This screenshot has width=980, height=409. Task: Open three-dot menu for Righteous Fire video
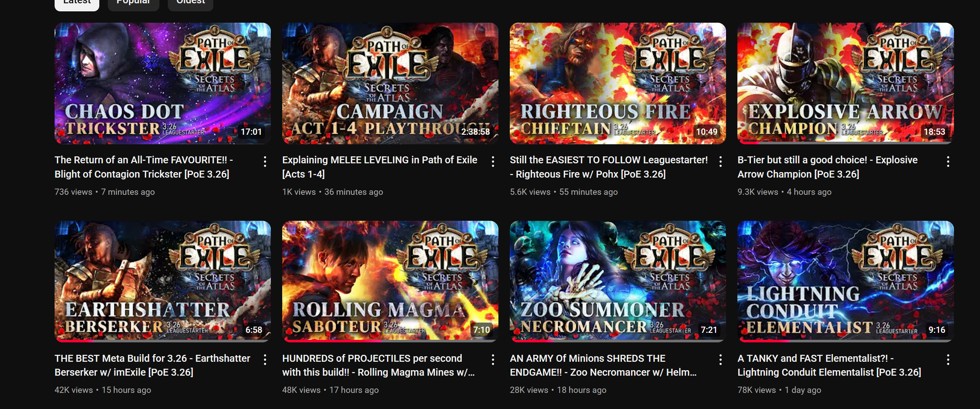click(720, 161)
